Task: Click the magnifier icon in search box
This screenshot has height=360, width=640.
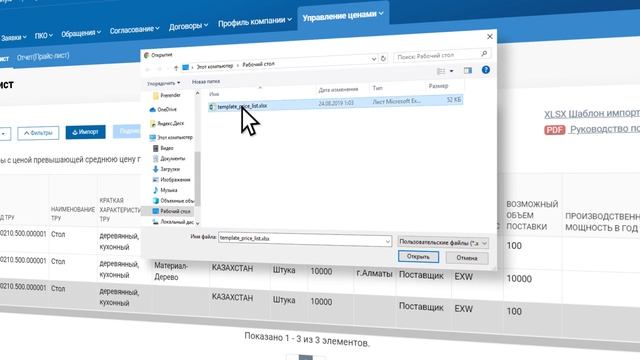Action: coord(484,53)
